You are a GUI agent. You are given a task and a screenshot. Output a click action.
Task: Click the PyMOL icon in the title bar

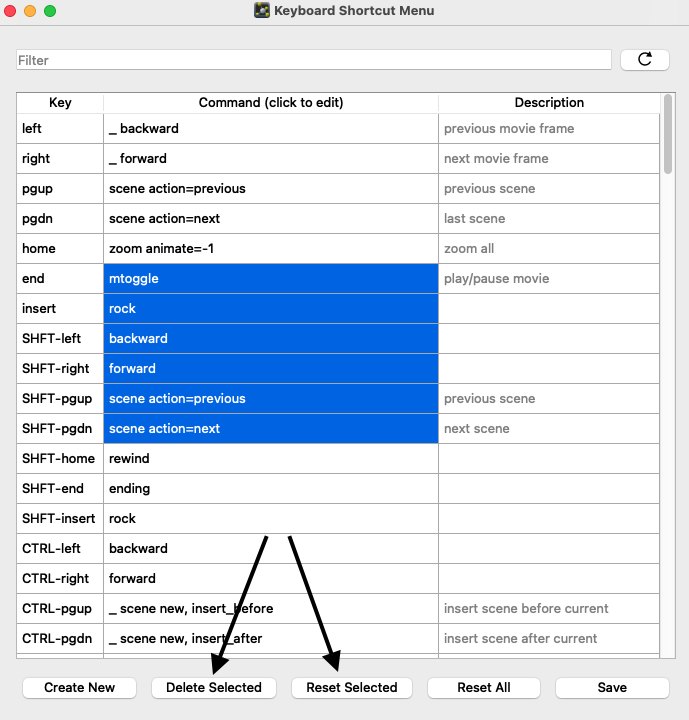click(262, 11)
